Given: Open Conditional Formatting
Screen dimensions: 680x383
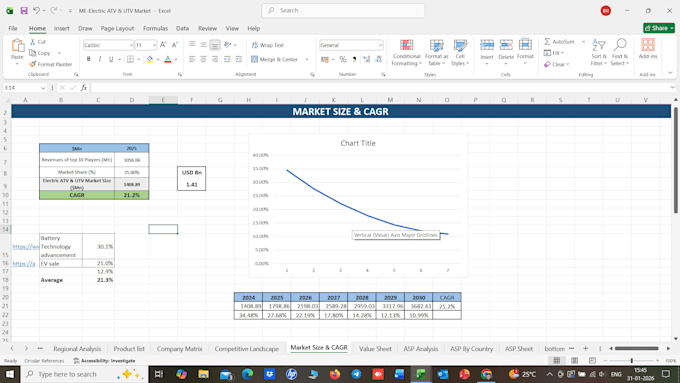Looking at the screenshot, I should pos(406,53).
